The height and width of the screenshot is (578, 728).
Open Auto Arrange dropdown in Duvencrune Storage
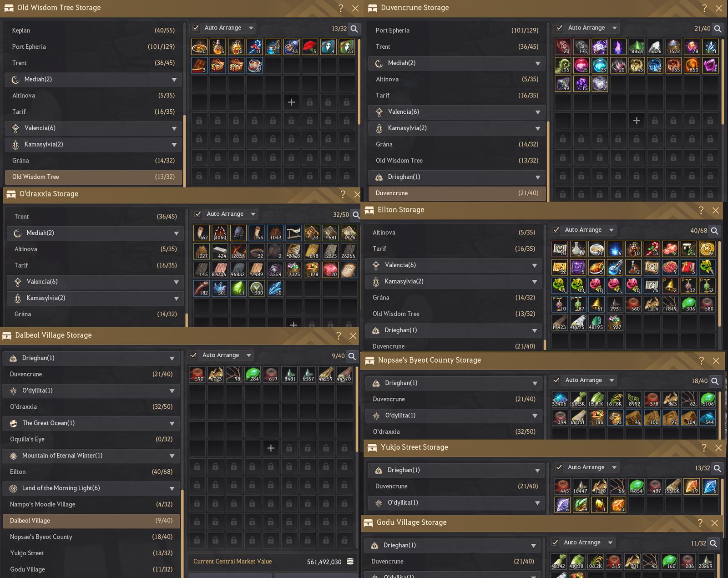tap(615, 28)
